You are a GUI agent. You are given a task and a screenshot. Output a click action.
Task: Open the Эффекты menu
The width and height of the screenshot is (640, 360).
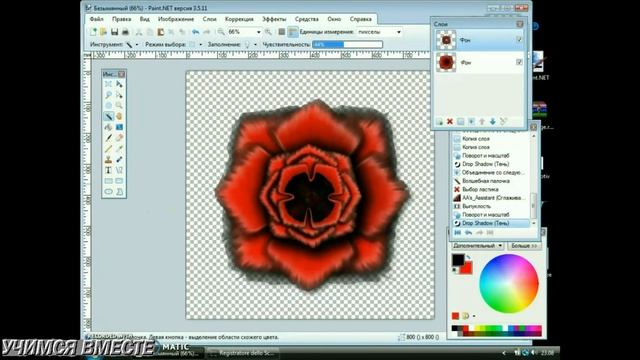coord(274,19)
